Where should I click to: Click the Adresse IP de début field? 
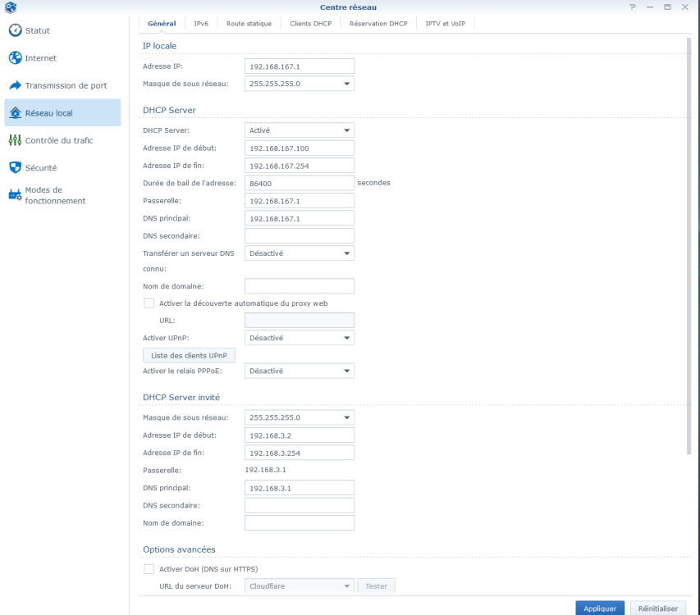point(299,148)
